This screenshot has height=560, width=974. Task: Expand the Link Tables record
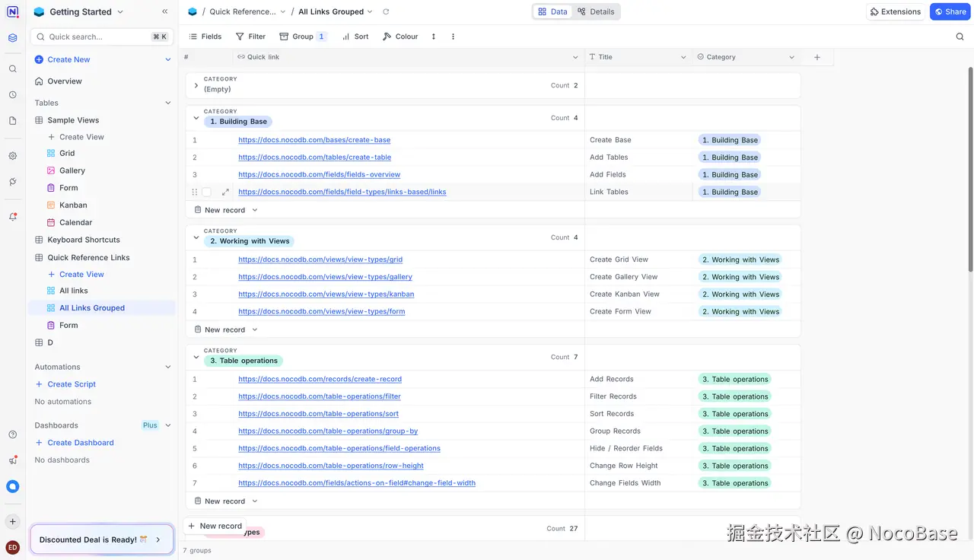[225, 192]
